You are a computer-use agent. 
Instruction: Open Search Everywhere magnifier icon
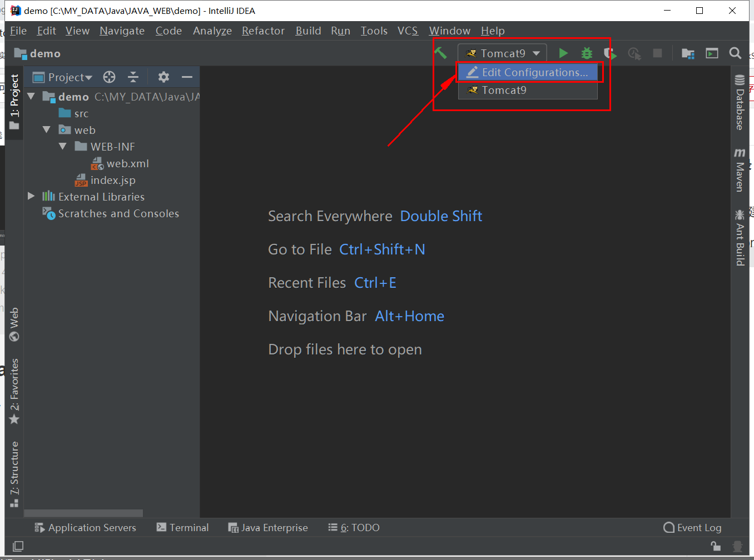[735, 53]
